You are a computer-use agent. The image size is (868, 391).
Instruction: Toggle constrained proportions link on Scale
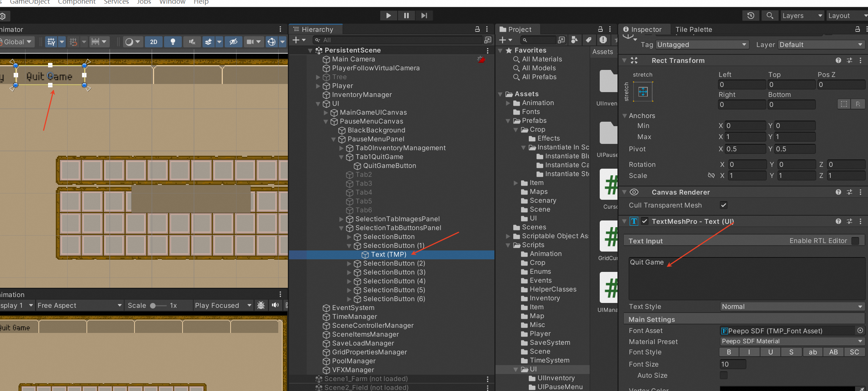711,176
